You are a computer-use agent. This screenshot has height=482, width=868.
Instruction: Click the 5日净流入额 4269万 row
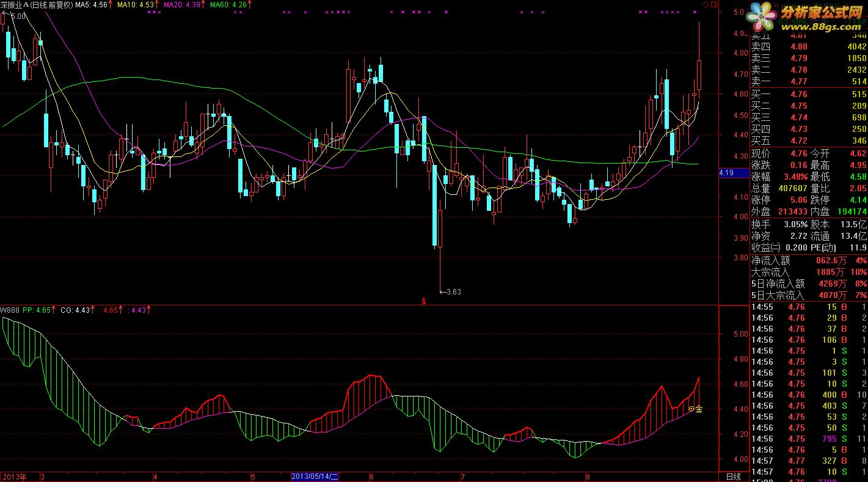(x=809, y=283)
